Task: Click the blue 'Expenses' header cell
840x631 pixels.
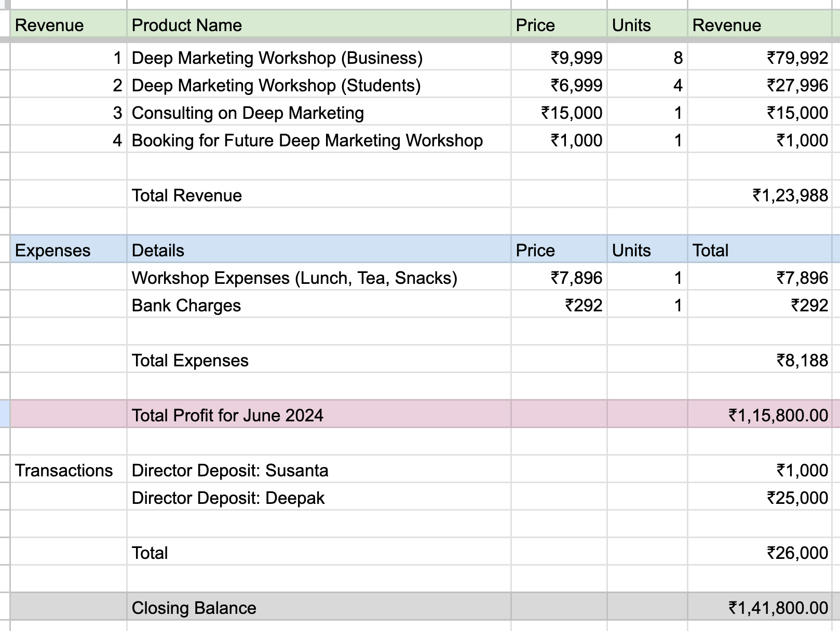Action: pos(69,250)
